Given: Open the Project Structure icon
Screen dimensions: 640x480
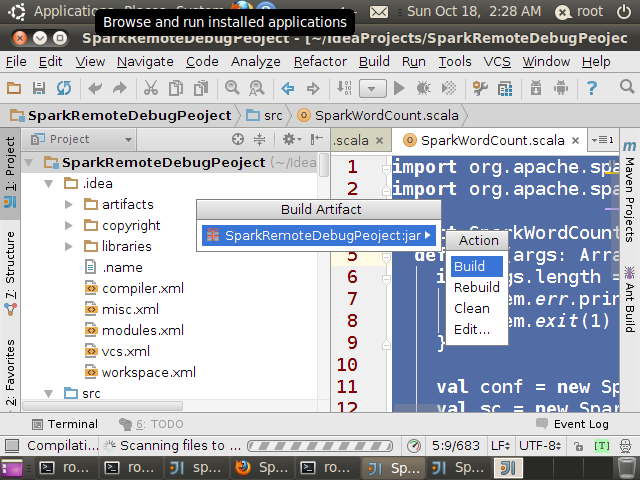Looking at the screenshot, I should click(505, 88).
